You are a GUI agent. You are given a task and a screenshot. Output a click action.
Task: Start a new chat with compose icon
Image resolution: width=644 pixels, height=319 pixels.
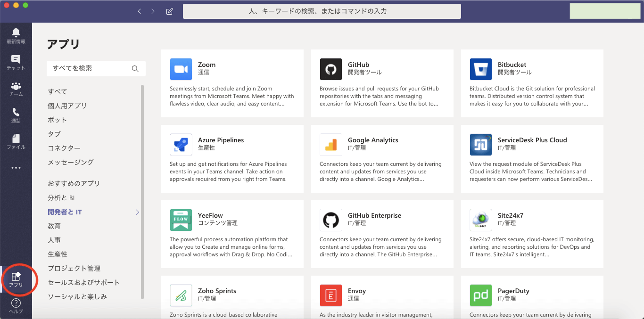coord(170,11)
